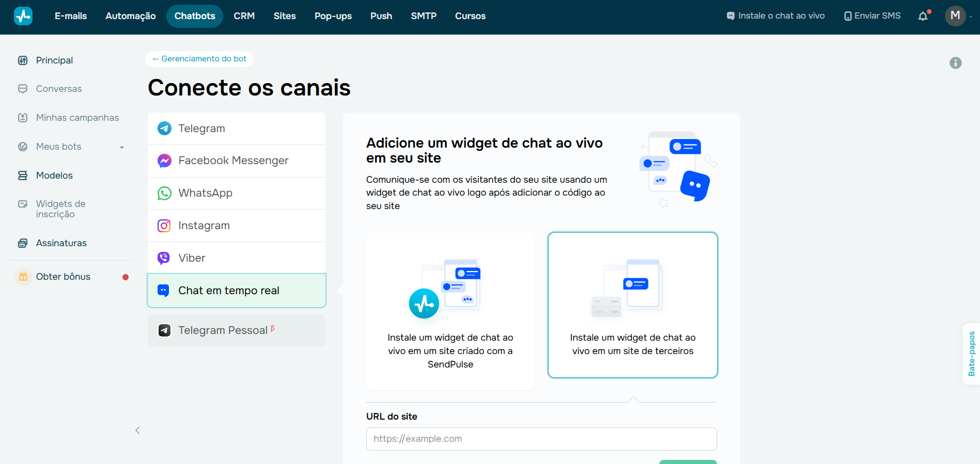The image size is (980, 464).
Task: Select the Instagram channel icon
Action: (x=164, y=226)
